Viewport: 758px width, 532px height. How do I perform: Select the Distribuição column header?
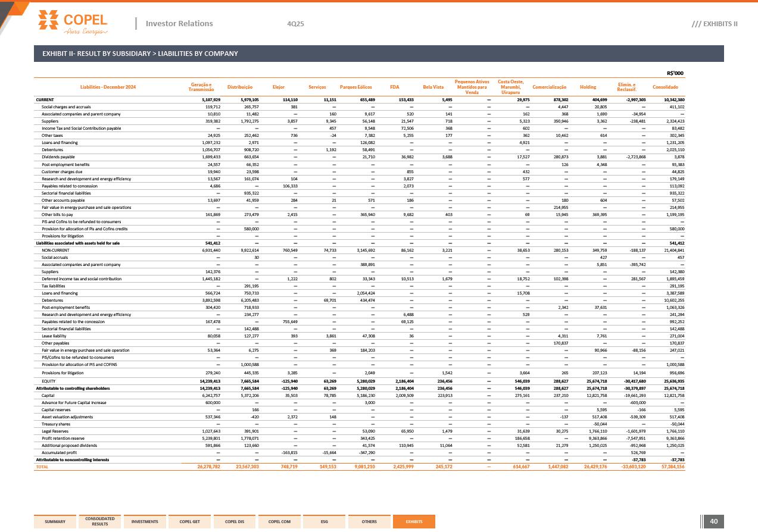[240, 87]
